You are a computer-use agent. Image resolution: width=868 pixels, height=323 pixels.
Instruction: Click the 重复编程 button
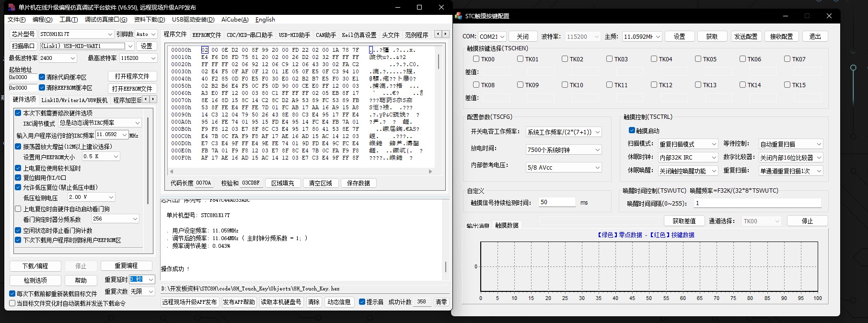pos(127,265)
